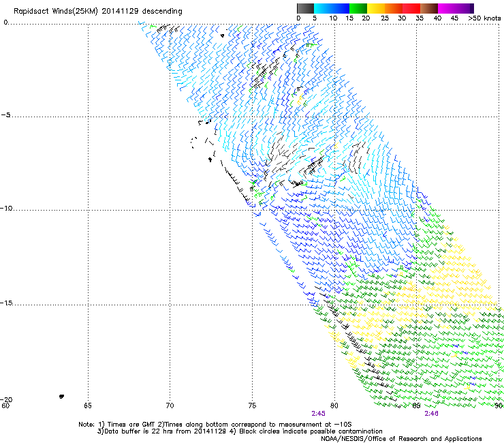Select the '-15' latitude axis label
This screenshot has width=504, height=443.
pos(6,303)
